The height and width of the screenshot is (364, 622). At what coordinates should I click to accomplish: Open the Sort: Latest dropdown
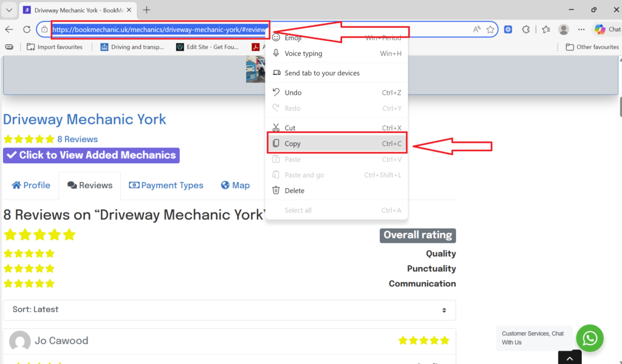pos(229,309)
